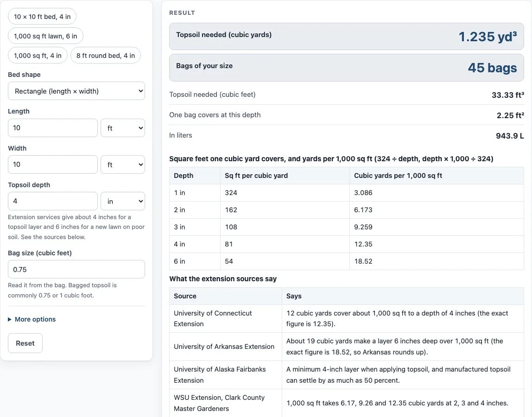
Task: Click the 81 cell in the 4 in row
Action: click(285, 244)
